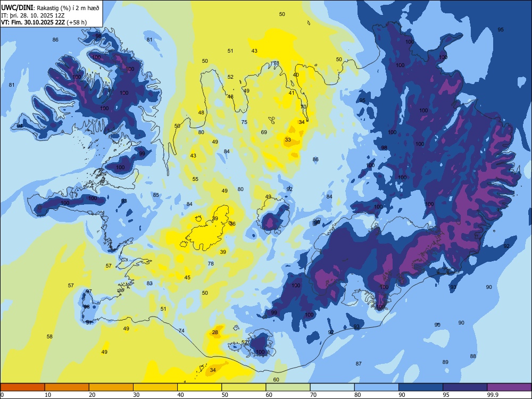This screenshot has width=532, height=399.
Task: Click the map value '74' near the south coast
Action: [x=181, y=330]
